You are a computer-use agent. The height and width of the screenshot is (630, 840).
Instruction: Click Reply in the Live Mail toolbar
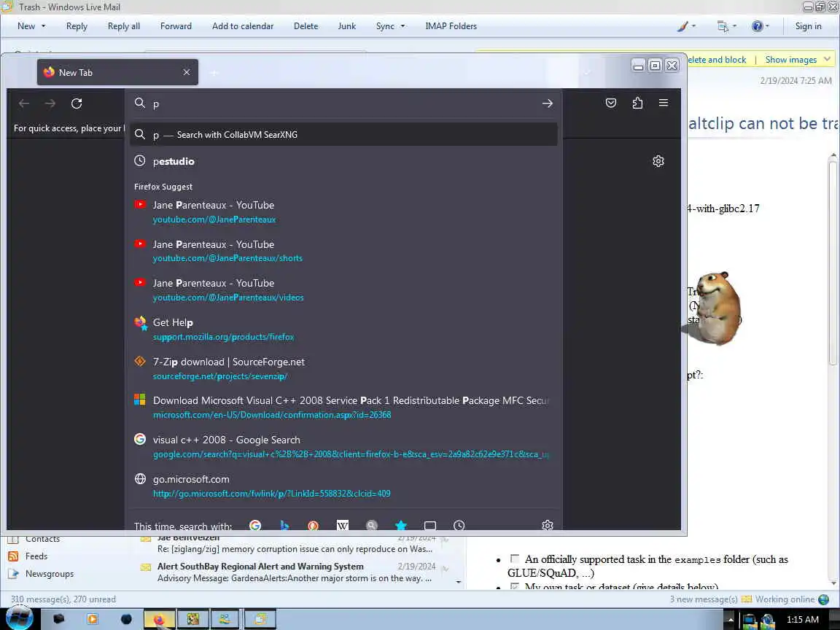point(77,26)
